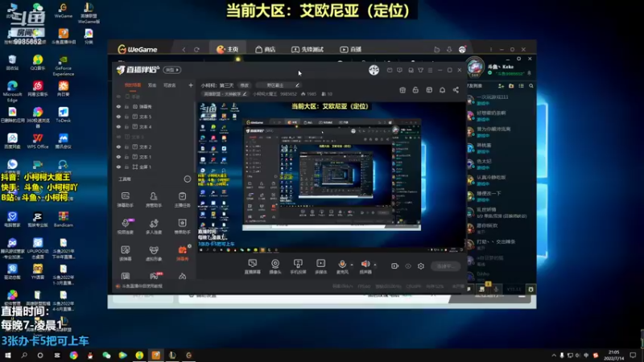The height and width of the screenshot is (362, 644).
Task: Open Windows Start menu
Action: coord(8,355)
